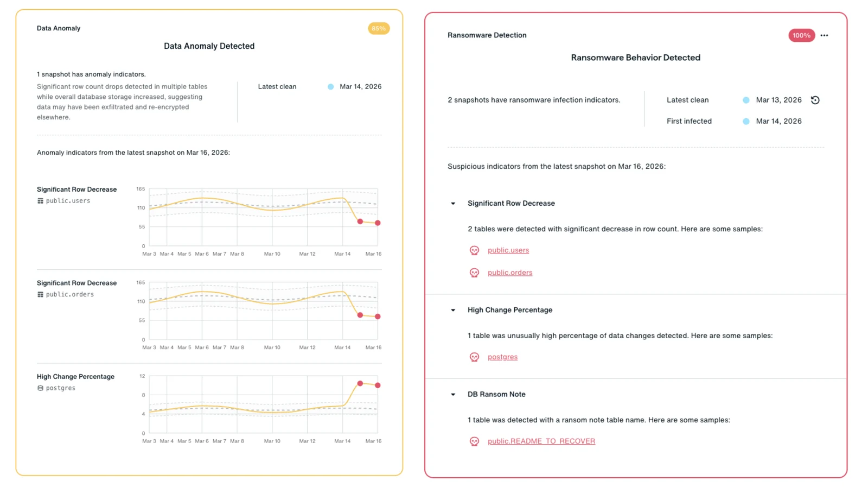Click the "Ransomware Behavior Detected" heading
Image resolution: width=868 pixels, height=487 pixels.
tap(635, 58)
